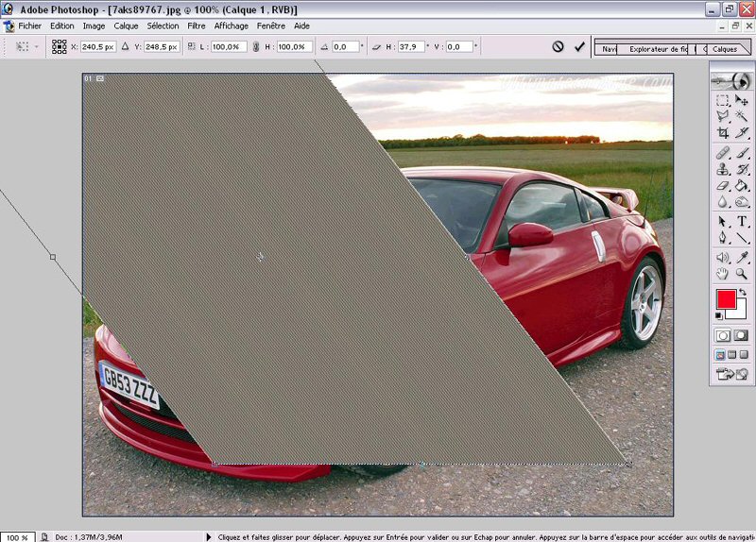Viewport: 756px width, 542px height.
Task: Select the Clone Stamp tool
Action: 723,169
